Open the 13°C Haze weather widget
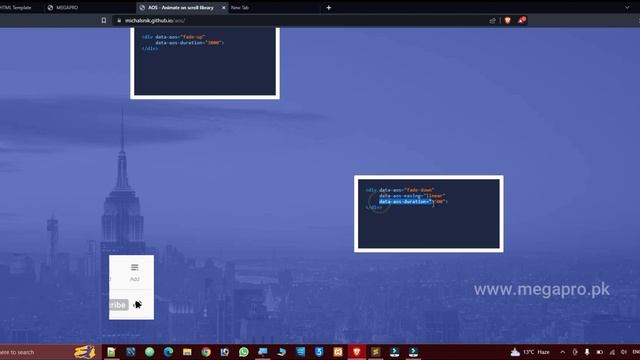The height and width of the screenshot is (360, 640). tap(530, 352)
